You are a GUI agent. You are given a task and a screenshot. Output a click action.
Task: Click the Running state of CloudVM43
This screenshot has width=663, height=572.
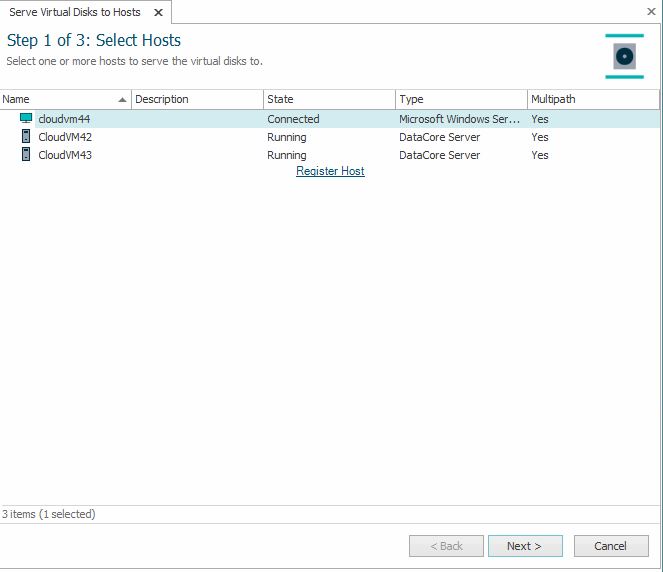(x=287, y=155)
